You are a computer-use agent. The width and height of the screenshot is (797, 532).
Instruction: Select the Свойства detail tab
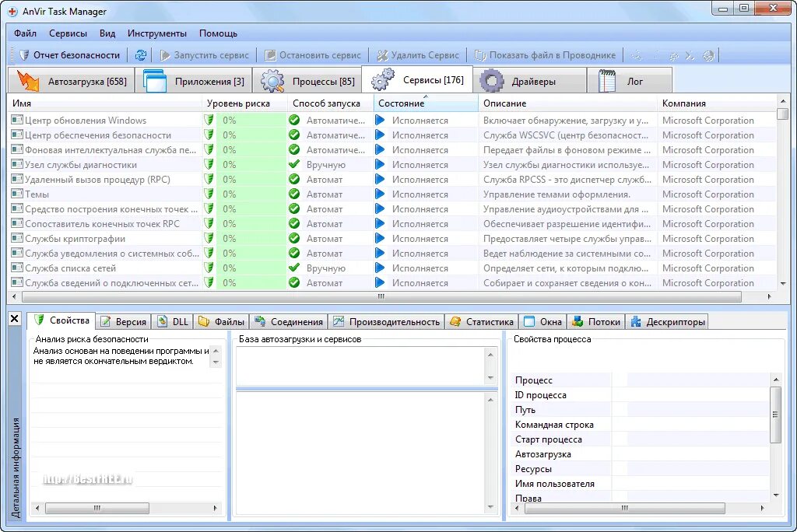(61, 320)
